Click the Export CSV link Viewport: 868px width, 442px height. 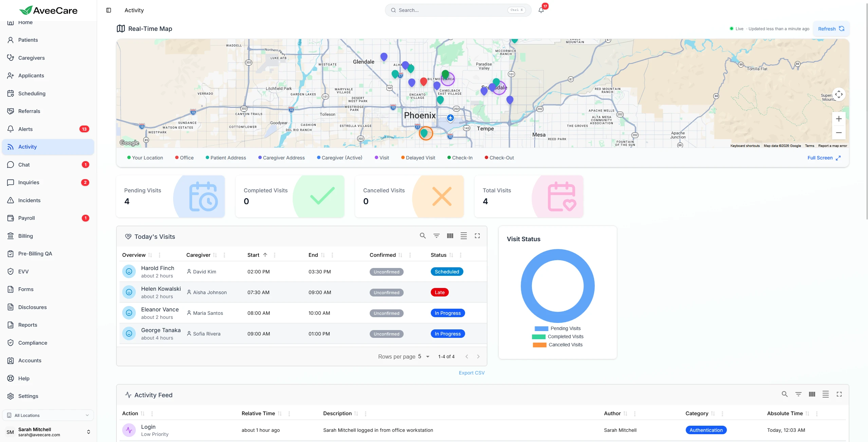point(472,373)
